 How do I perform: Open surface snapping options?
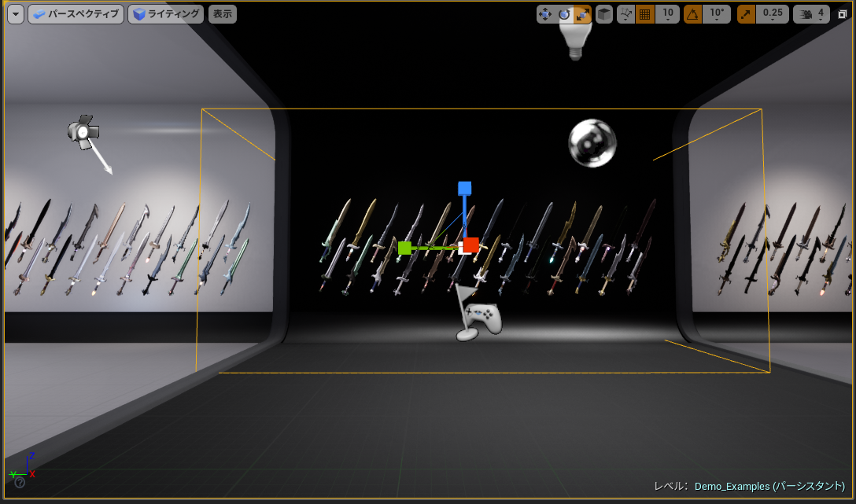(x=625, y=15)
